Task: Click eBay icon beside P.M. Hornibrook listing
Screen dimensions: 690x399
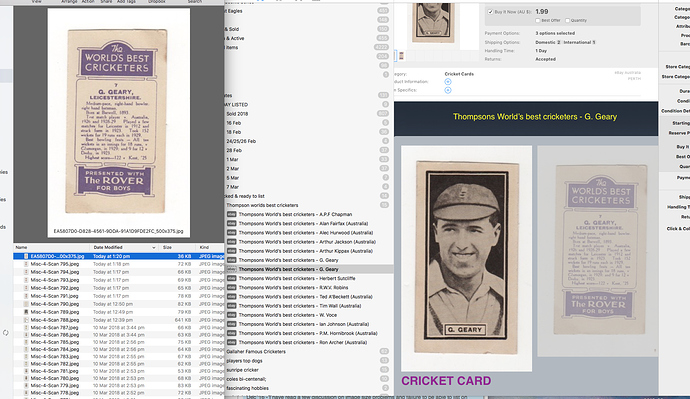Action: 231,333
